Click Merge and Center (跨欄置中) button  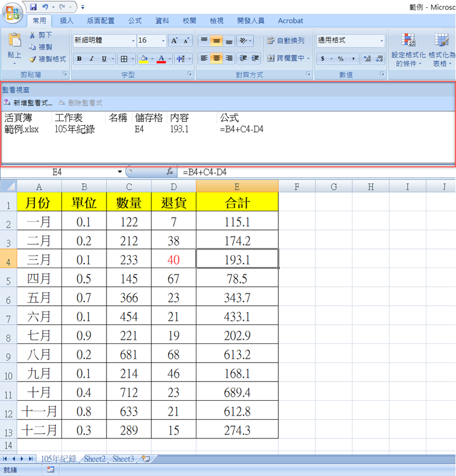pyautogui.click(x=286, y=58)
